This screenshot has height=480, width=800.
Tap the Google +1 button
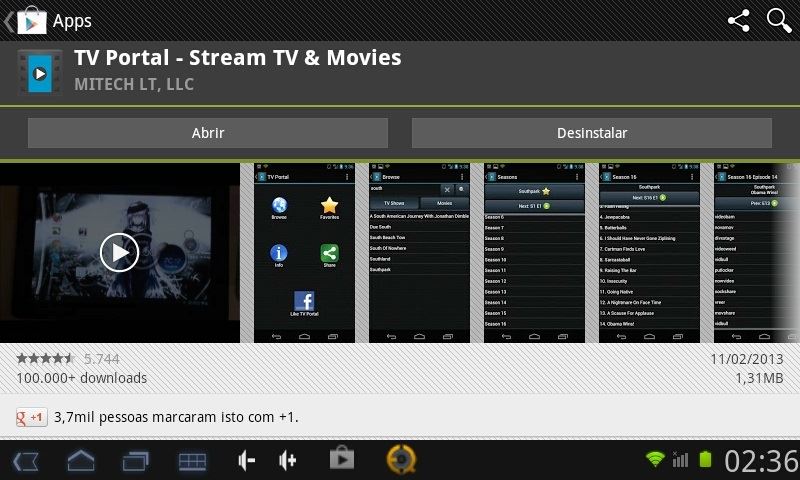pos(32,417)
